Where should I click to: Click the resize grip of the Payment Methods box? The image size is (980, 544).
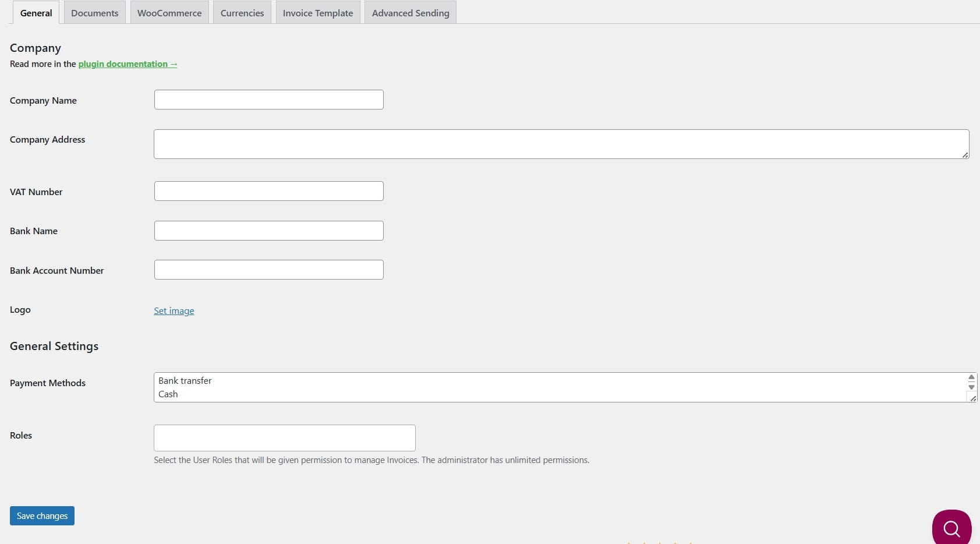click(x=972, y=398)
